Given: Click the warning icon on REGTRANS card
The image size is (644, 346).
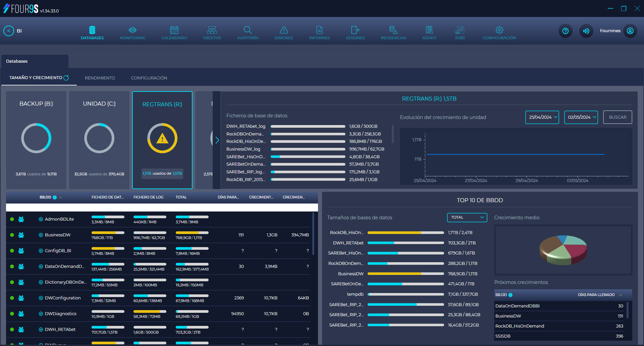Looking at the screenshot, I should (x=162, y=138).
